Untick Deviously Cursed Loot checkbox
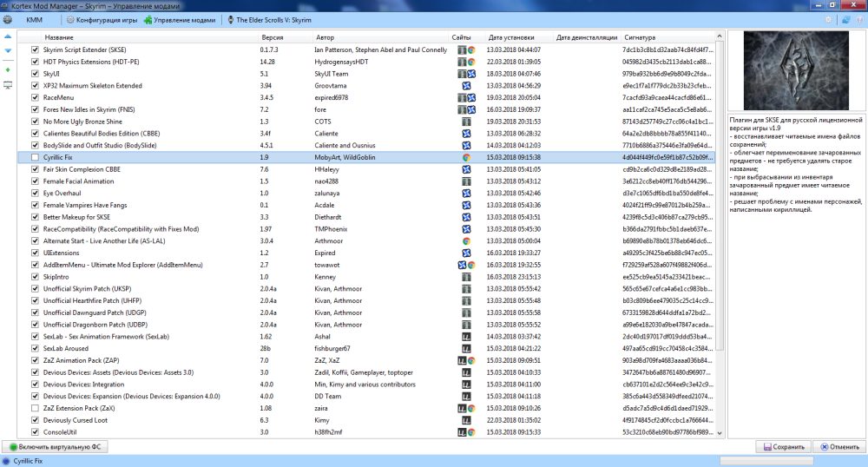The image size is (868, 467). pos(35,420)
